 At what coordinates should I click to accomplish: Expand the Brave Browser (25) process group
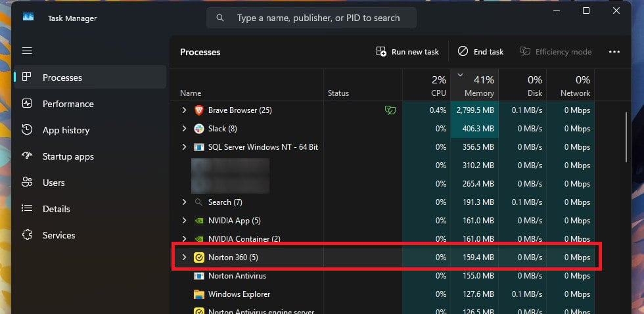tap(185, 110)
